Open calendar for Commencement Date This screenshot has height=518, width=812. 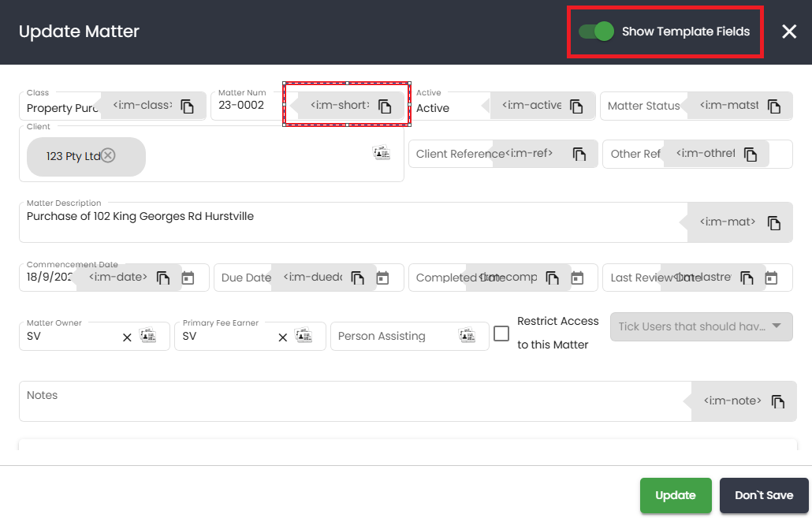[x=188, y=278]
